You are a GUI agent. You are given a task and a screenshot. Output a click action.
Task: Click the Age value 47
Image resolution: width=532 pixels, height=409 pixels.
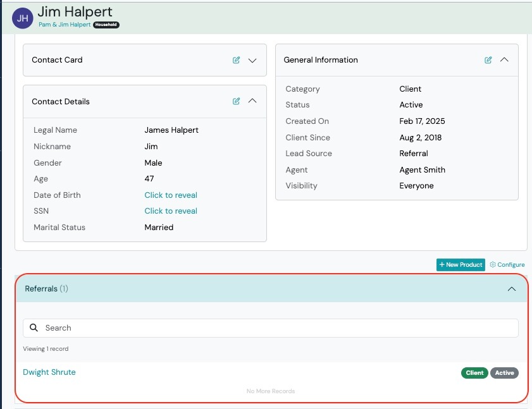click(149, 179)
